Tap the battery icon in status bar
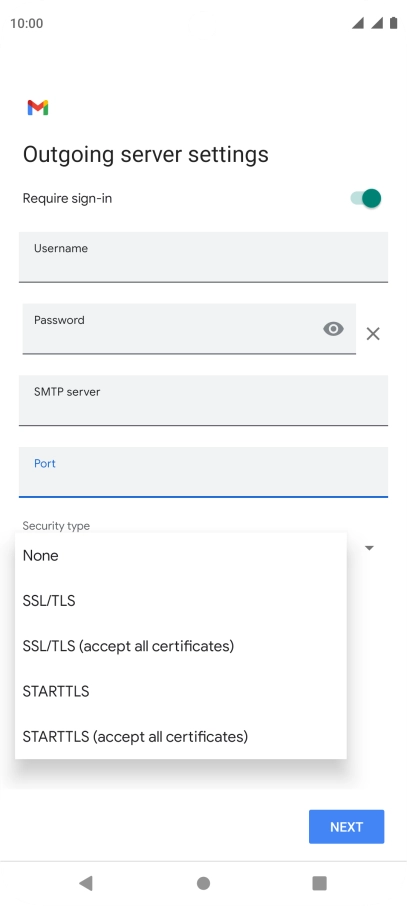The image size is (407, 906). pyautogui.click(x=394, y=23)
